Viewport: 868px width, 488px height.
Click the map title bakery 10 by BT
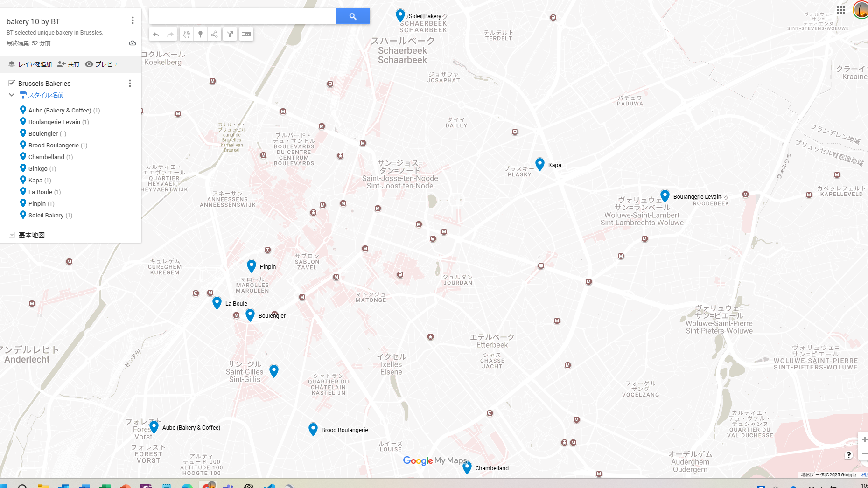(33, 21)
